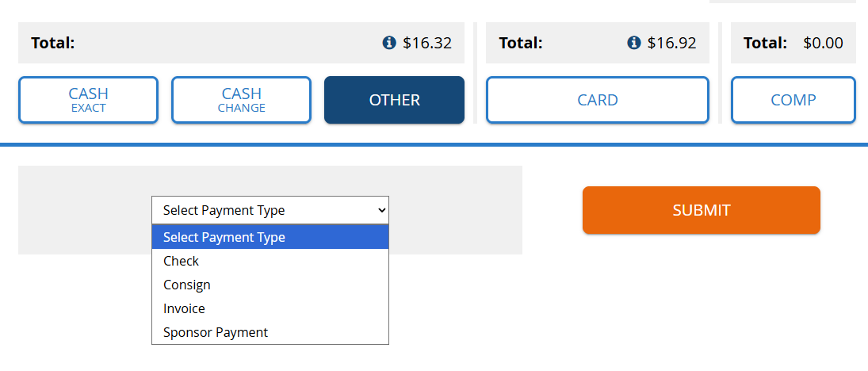This screenshot has width=868, height=371.
Task: Select the OTHER payment method button
Action: (394, 100)
